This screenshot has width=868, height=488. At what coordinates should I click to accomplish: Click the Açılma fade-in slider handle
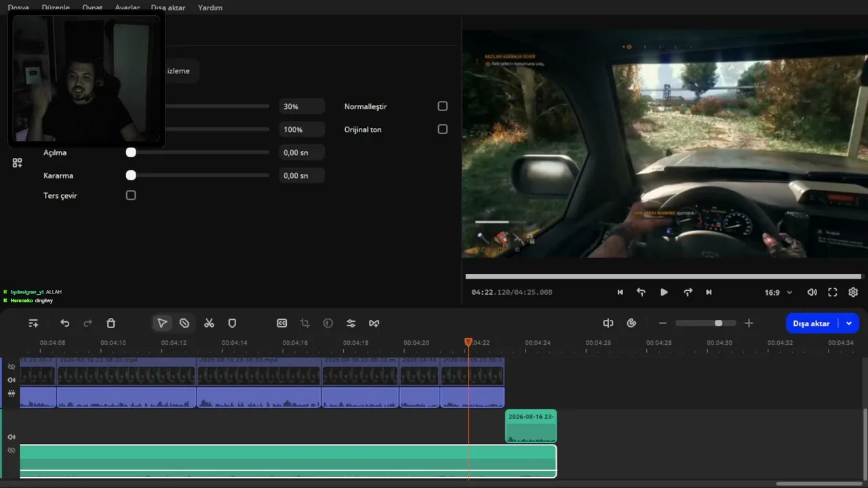(131, 152)
